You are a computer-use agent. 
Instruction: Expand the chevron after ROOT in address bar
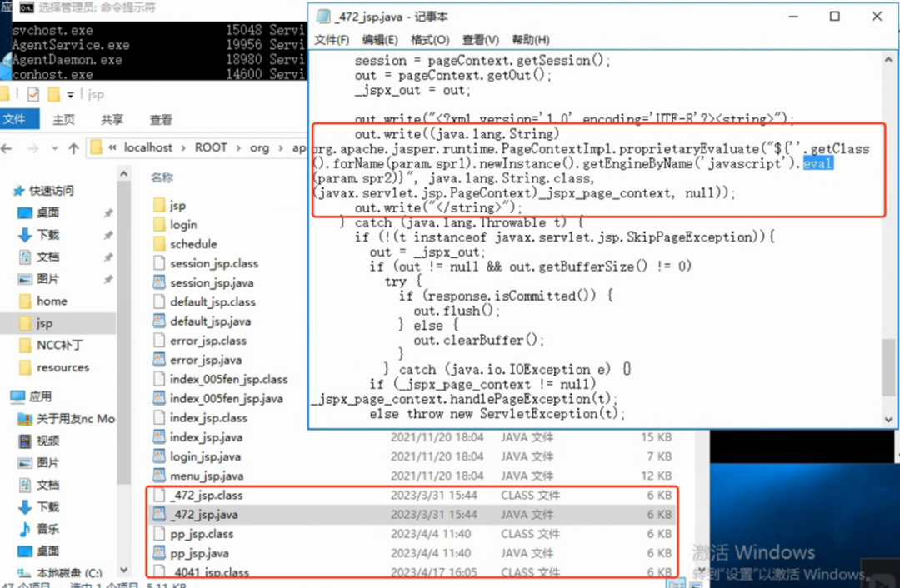point(238,147)
